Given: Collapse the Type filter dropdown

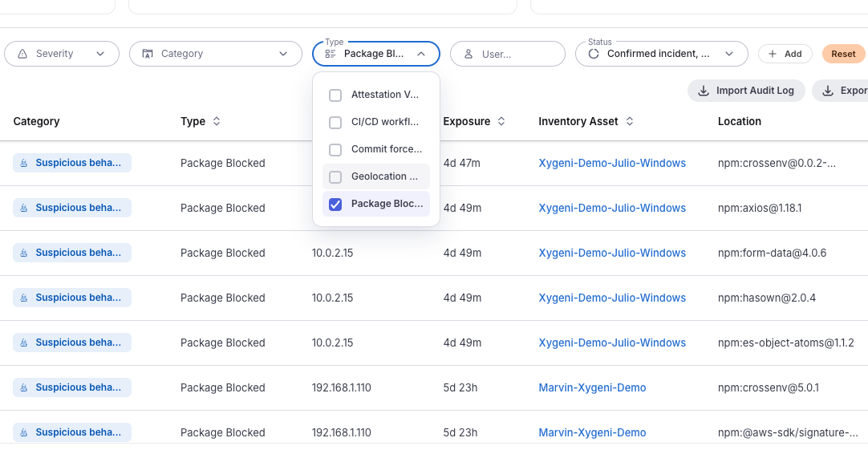Looking at the screenshot, I should coord(376,54).
